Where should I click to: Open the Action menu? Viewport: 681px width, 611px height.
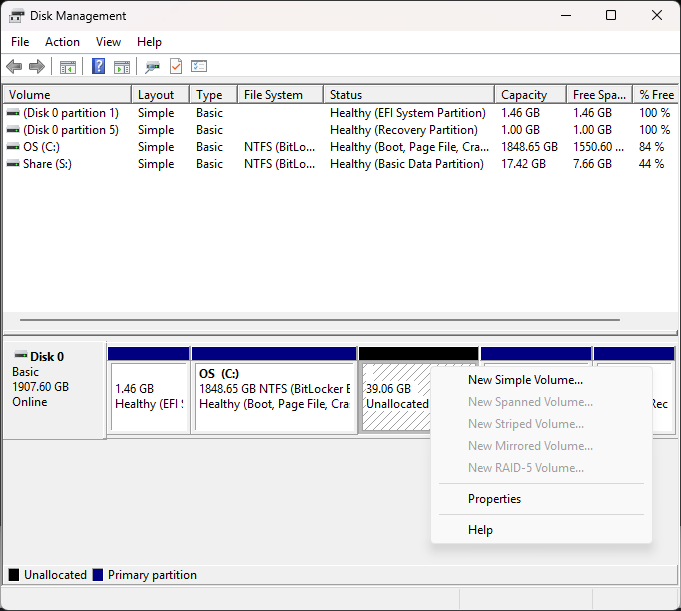[63, 42]
